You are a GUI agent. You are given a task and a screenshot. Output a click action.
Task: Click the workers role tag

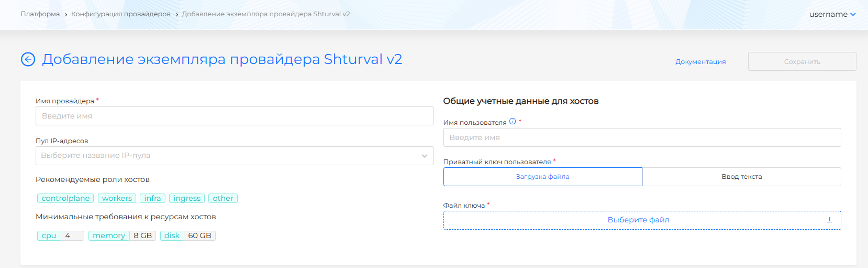[117, 198]
